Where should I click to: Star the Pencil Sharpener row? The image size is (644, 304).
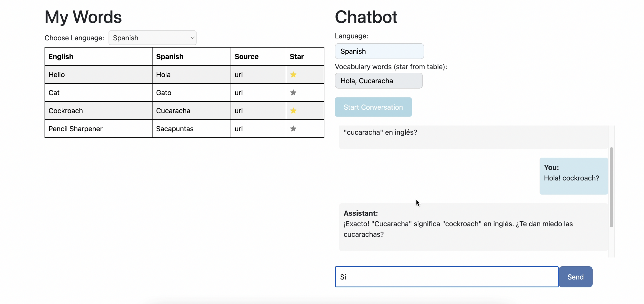point(293,129)
